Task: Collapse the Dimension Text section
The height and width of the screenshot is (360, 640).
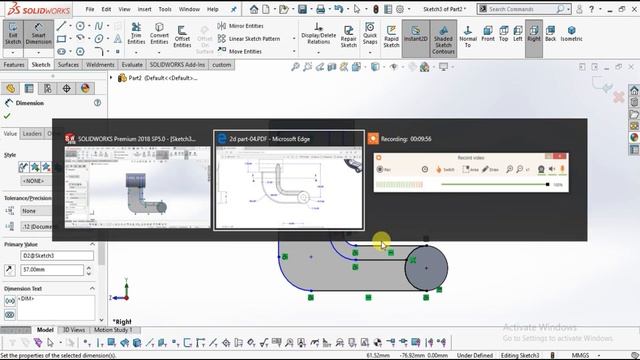Action: (92, 288)
